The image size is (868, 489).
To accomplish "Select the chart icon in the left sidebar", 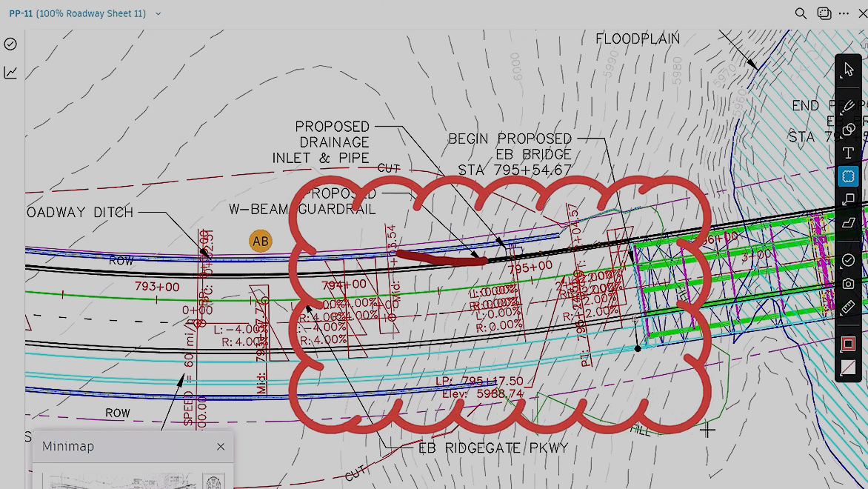I will tap(10, 73).
